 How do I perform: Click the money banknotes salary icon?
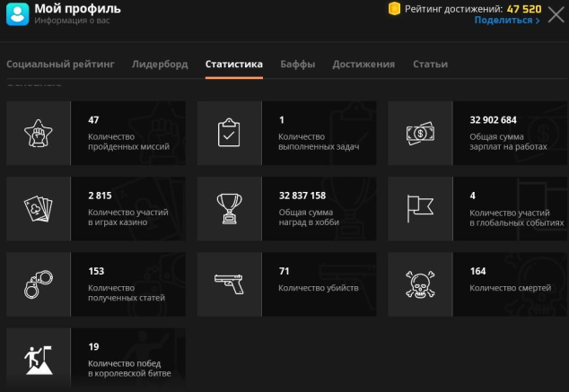(x=420, y=133)
